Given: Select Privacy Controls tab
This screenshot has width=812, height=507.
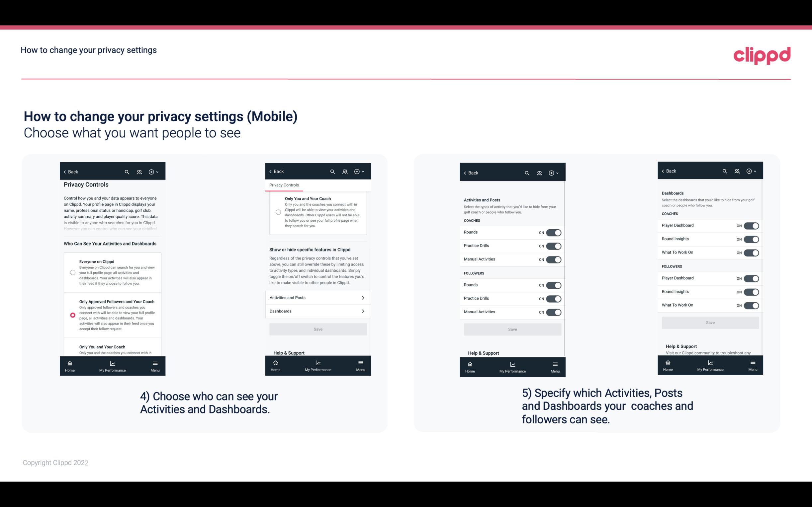Looking at the screenshot, I should point(284,185).
